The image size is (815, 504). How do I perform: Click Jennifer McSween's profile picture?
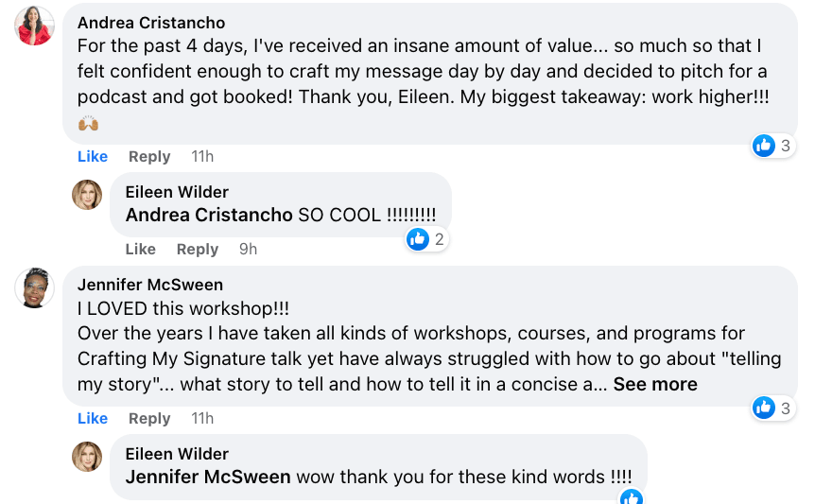coord(35,287)
